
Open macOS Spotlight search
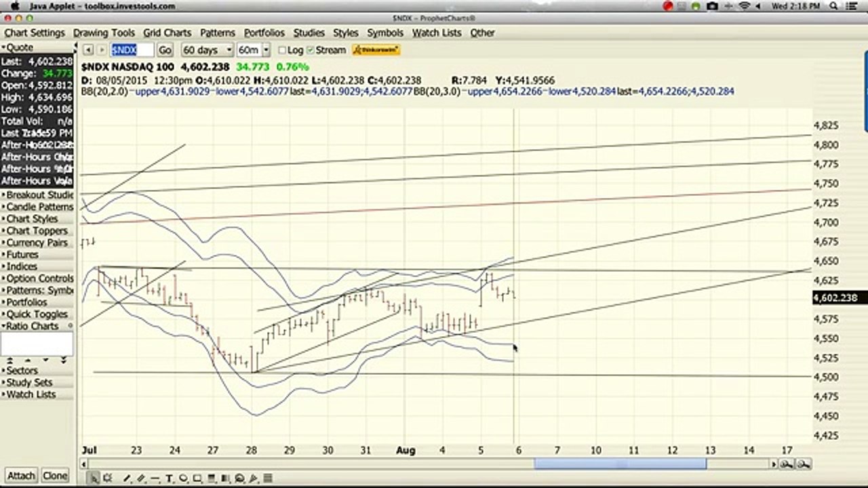coord(833,6)
